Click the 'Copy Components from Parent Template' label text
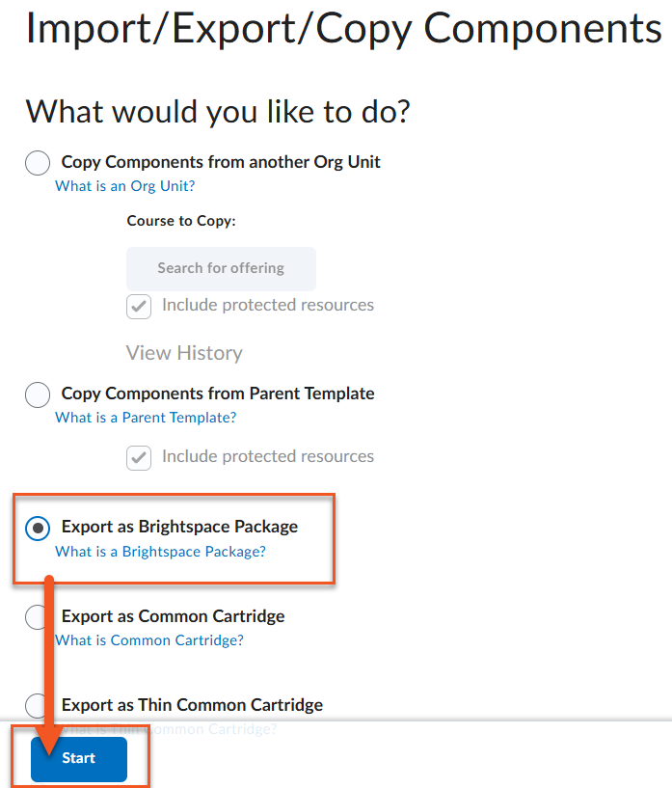Viewport: 672px width, 788px height. [x=218, y=394]
